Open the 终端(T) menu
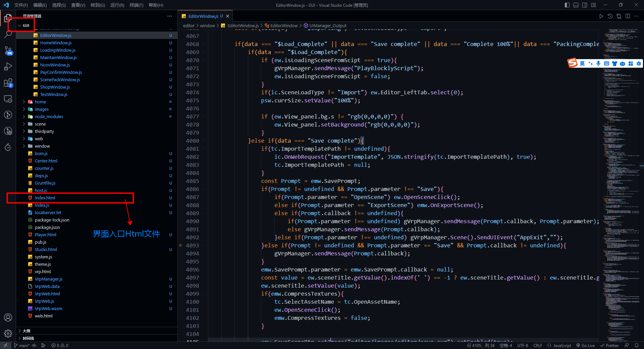 pyautogui.click(x=137, y=5)
